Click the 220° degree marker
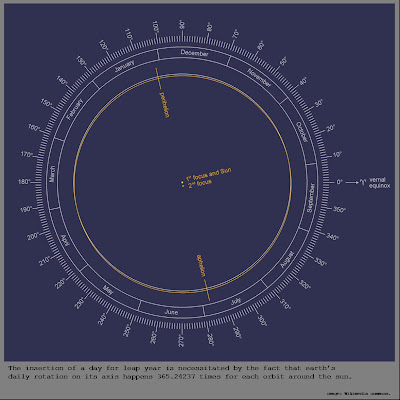Image resolution: width=400 pixels, height=400 pixels. pos(61,283)
